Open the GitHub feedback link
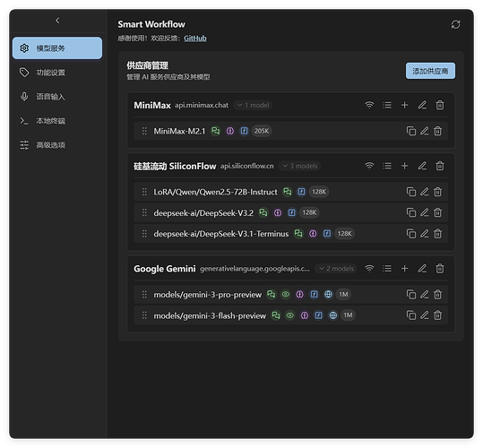This screenshot has width=483, height=448. (195, 39)
